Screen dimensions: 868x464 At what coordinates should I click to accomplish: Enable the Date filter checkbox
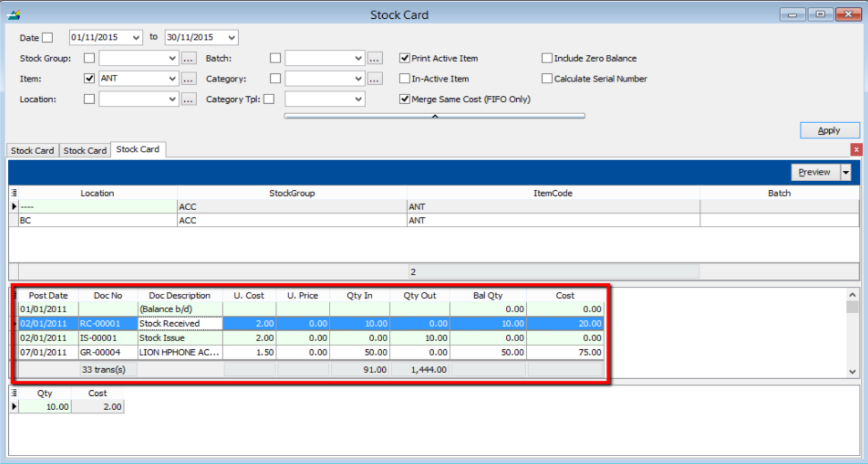48,38
